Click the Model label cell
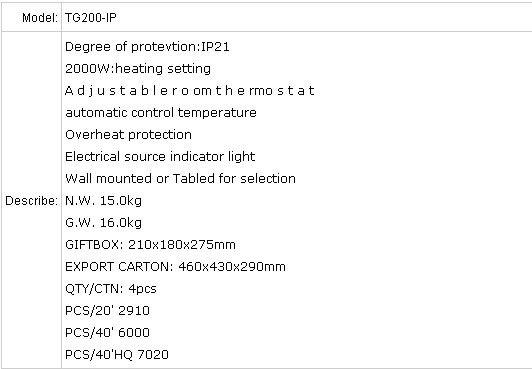The height and width of the screenshot is (369, 532). click(31, 17)
